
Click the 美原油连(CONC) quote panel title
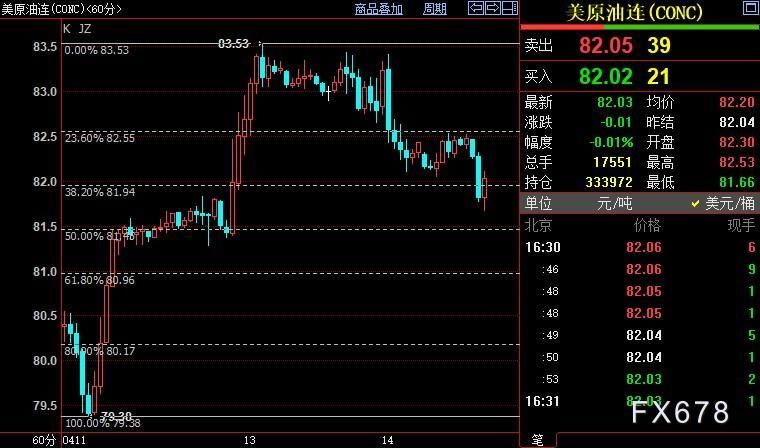(634, 13)
